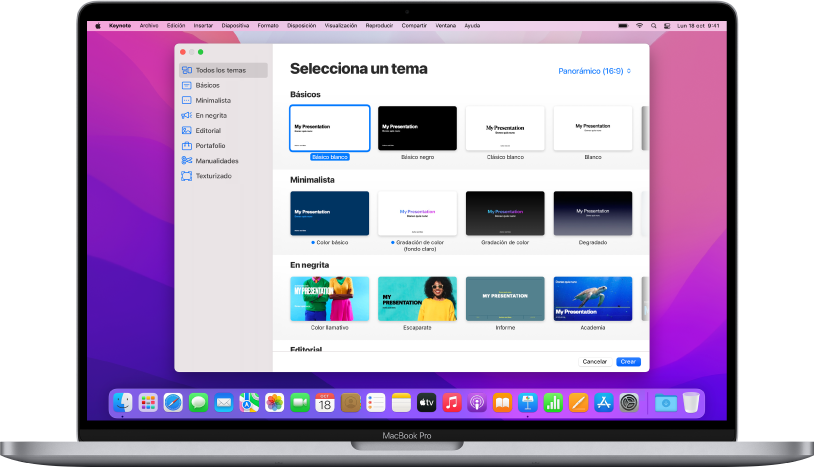Open Launchpad in the Dock

148,402
